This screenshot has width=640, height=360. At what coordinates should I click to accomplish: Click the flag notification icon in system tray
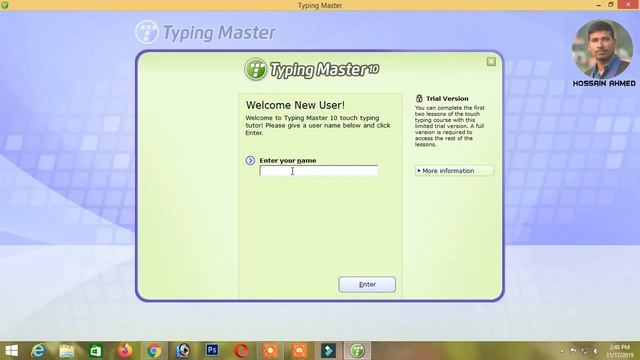click(x=573, y=350)
